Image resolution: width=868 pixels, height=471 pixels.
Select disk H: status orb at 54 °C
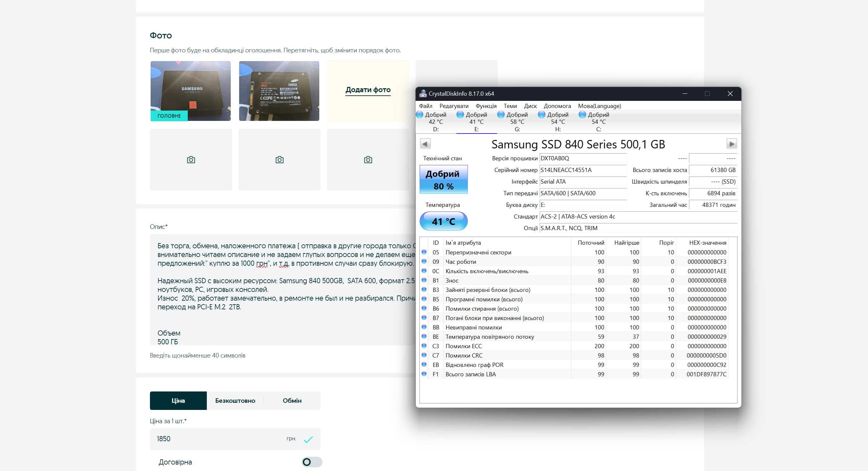(x=542, y=115)
